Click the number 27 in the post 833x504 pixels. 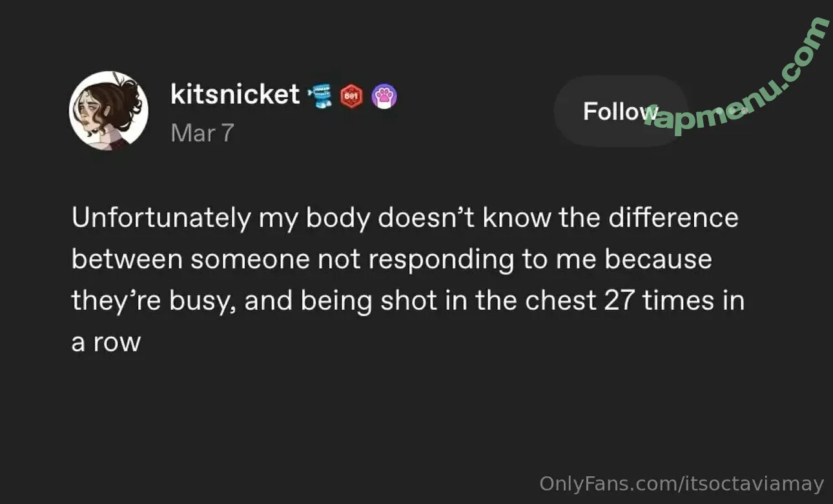pyautogui.click(x=620, y=301)
